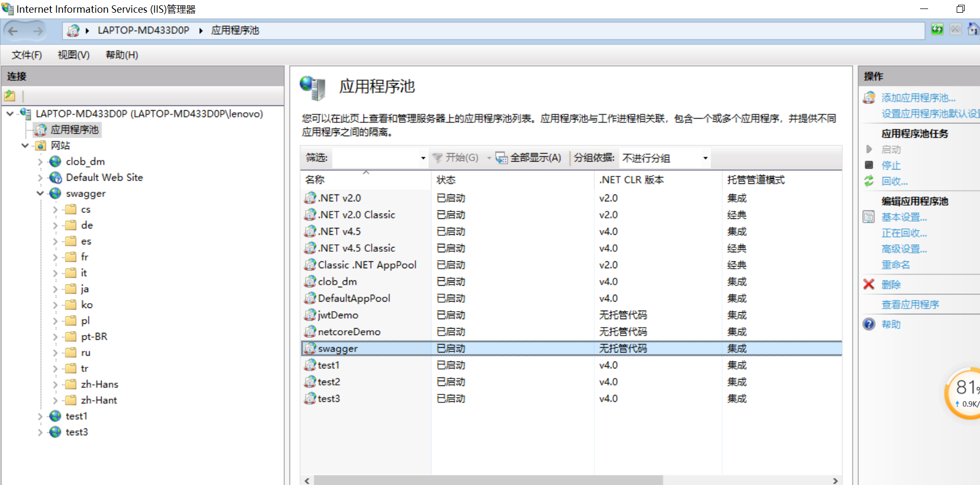Click the Connections pane create-connection icon
Screen dimensions: 980x485
[x=10, y=96]
